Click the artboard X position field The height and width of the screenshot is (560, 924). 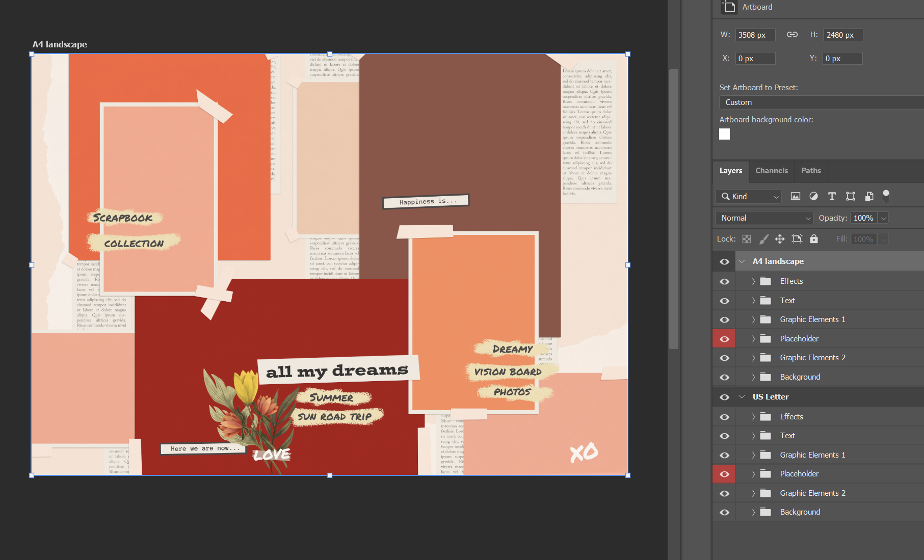tap(755, 58)
